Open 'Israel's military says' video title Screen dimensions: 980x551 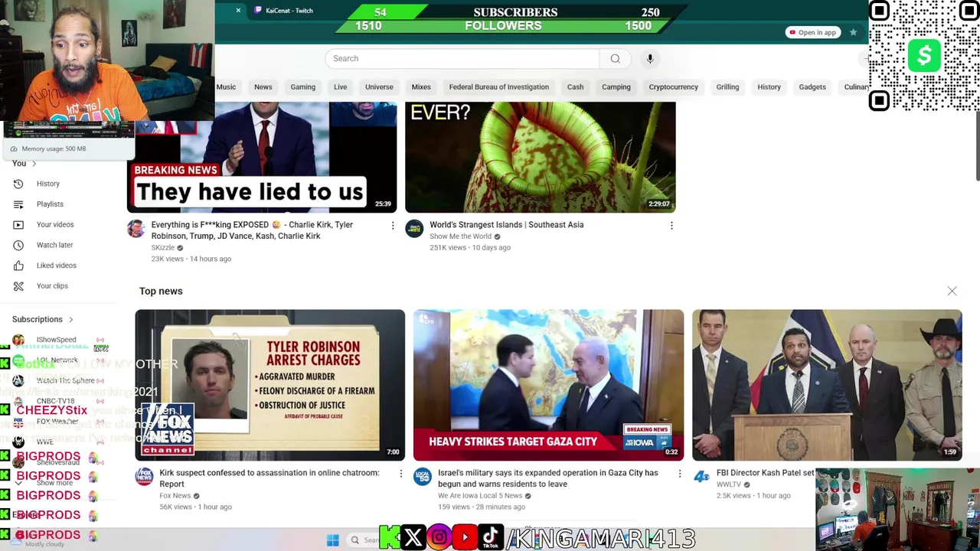tap(547, 478)
